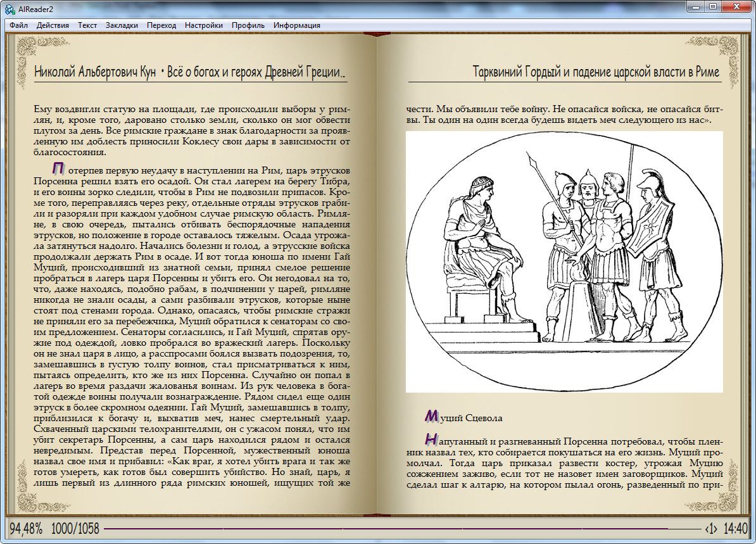Click the book header with author Николай Альбертович Кун

pos(190,72)
